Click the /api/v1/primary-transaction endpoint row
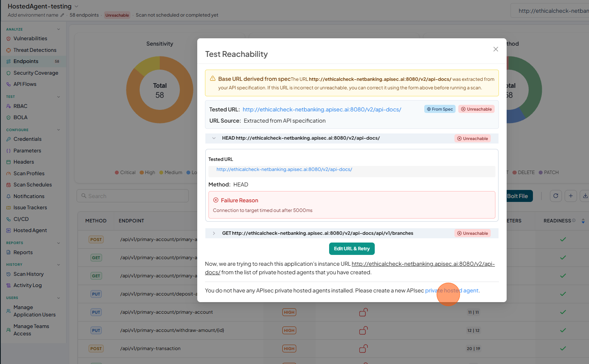589x364 pixels. point(333,349)
